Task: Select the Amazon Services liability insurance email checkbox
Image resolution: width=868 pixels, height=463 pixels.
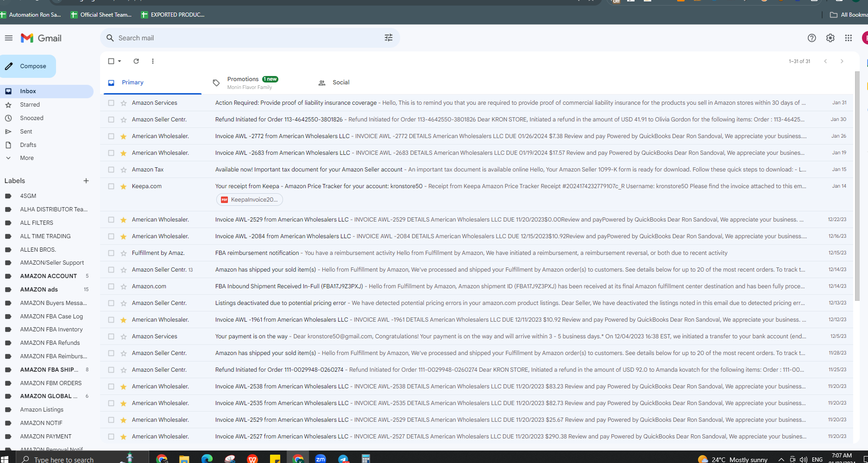Action: pyautogui.click(x=111, y=103)
